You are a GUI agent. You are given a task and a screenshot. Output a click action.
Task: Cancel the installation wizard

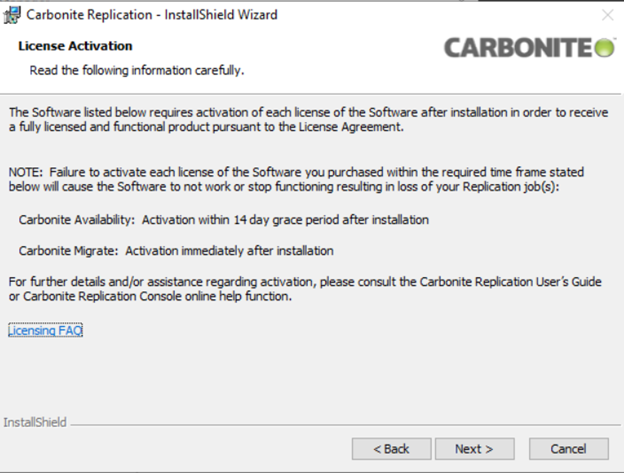click(x=568, y=449)
